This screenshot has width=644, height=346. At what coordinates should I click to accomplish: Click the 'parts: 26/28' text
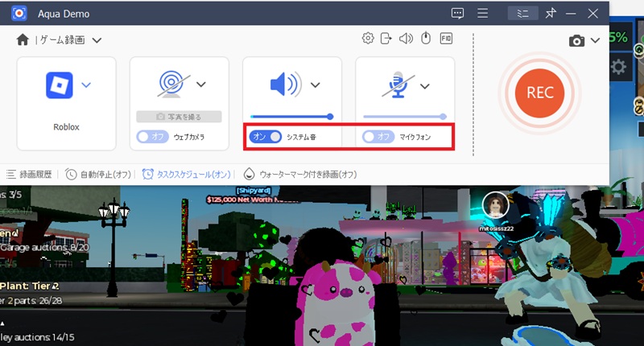[38, 301]
